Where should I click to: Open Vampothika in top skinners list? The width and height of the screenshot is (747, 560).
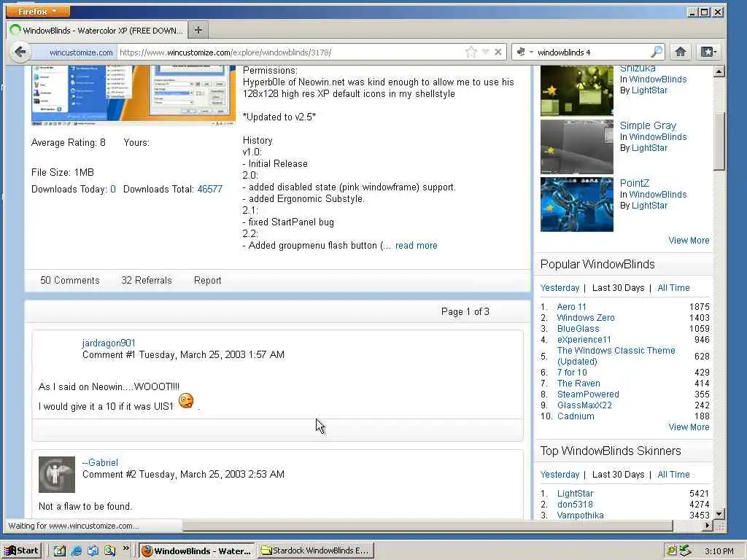click(x=580, y=516)
